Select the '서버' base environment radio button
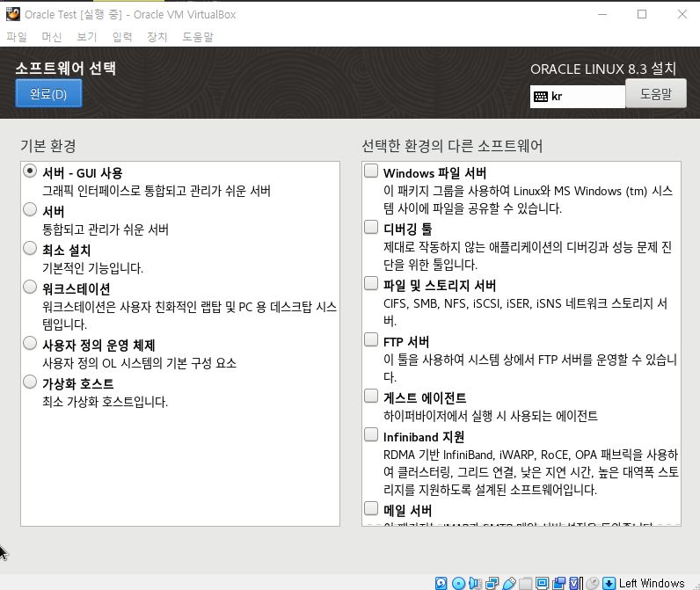The width and height of the screenshot is (700, 590). (30, 209)
